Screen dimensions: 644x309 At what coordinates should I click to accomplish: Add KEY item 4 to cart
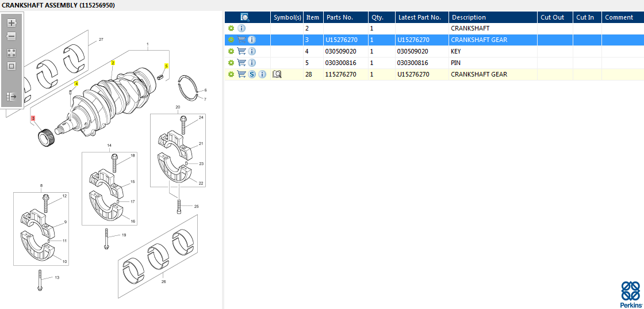[x=241, y=51]
